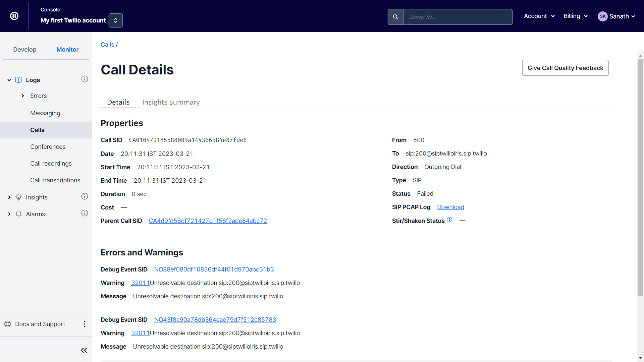
Task: Select the Call SID value text
Action: (188, 140)
